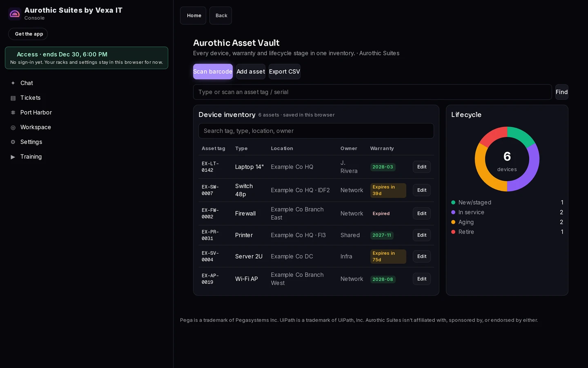Edit the Server 2U asset
This screenshot has height=368, width=588.
(x=422, y=256)
